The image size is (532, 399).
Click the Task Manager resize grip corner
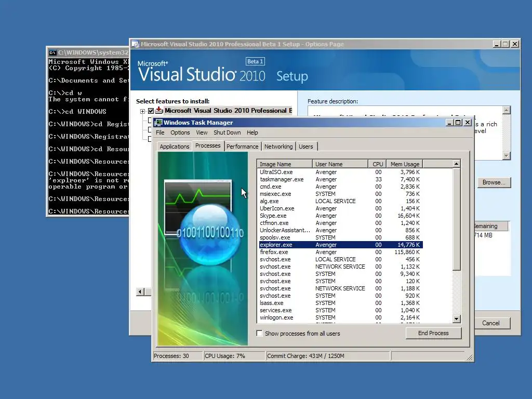click(x=469, y=357)
